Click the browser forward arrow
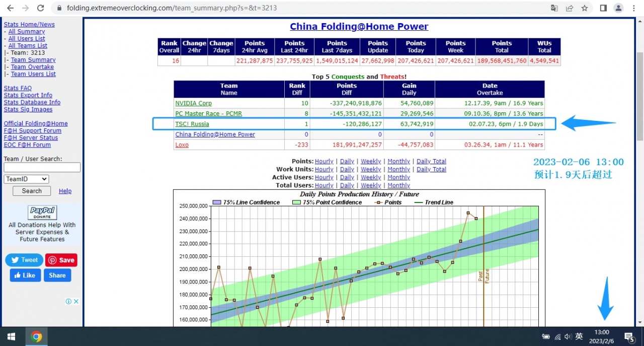644x346 pixels. [x=25, y=8]
